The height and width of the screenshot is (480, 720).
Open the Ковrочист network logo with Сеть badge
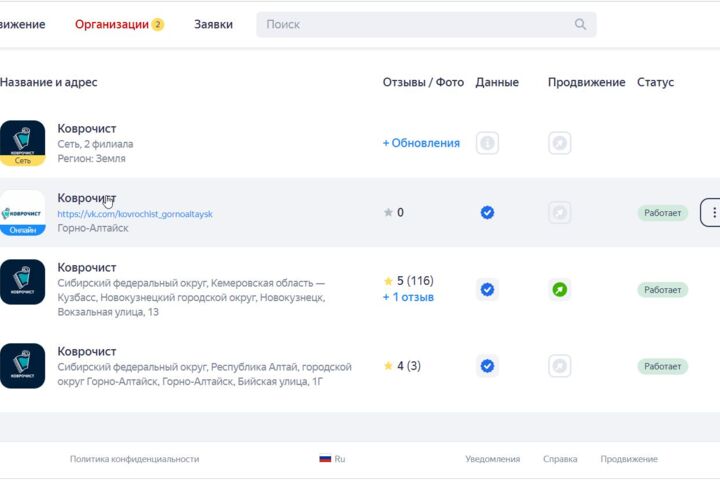pos(22,143)
